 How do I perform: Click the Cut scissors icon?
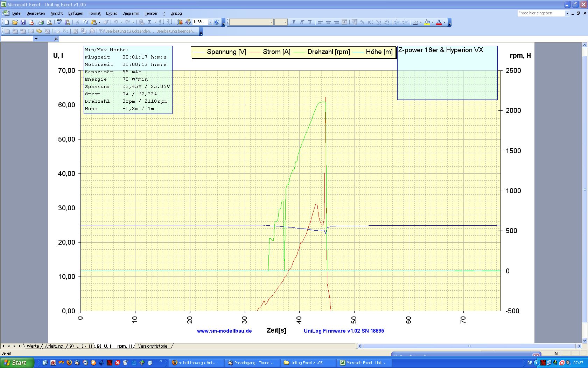pos(77,22)
